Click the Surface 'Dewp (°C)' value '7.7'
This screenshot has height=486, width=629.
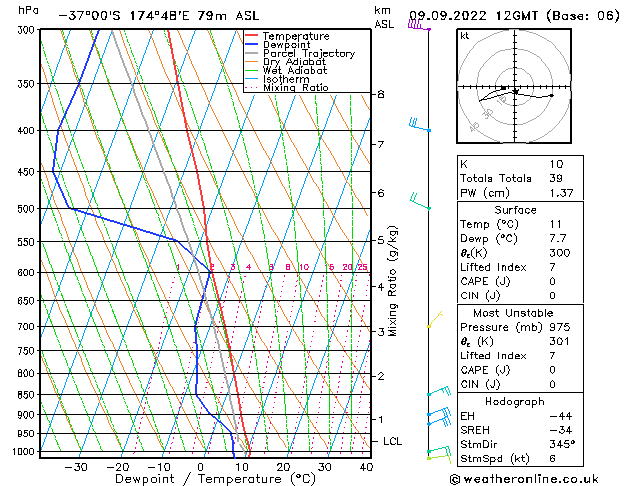[558, 239]
